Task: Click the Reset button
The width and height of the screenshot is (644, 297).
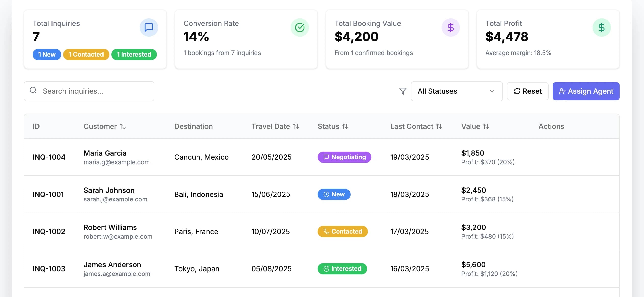Action: pyautogui.click(x=528, y=91)
